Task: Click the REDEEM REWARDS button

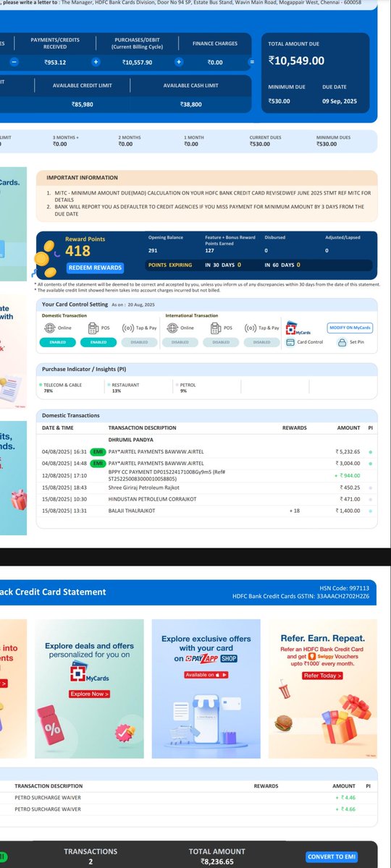Action: pos(96,268)
